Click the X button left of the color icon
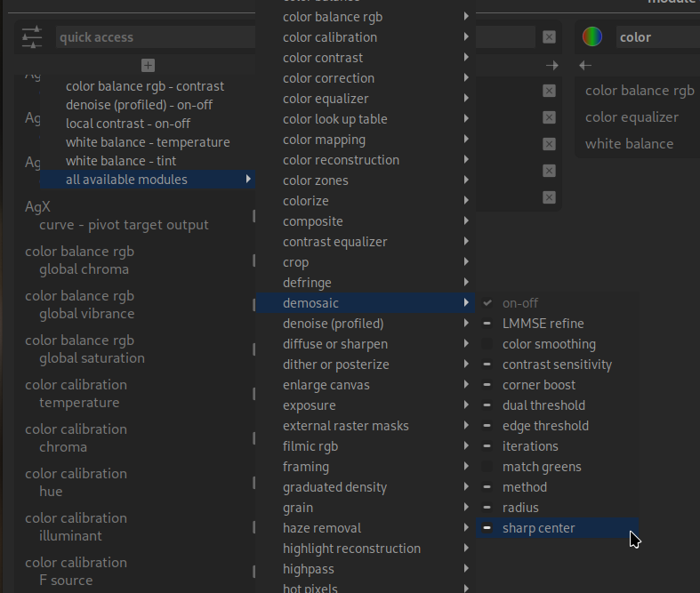 549,37
